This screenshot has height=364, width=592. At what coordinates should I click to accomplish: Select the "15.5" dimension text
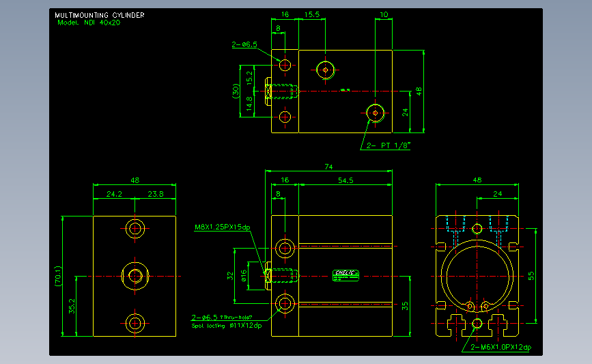pos(312,15)
